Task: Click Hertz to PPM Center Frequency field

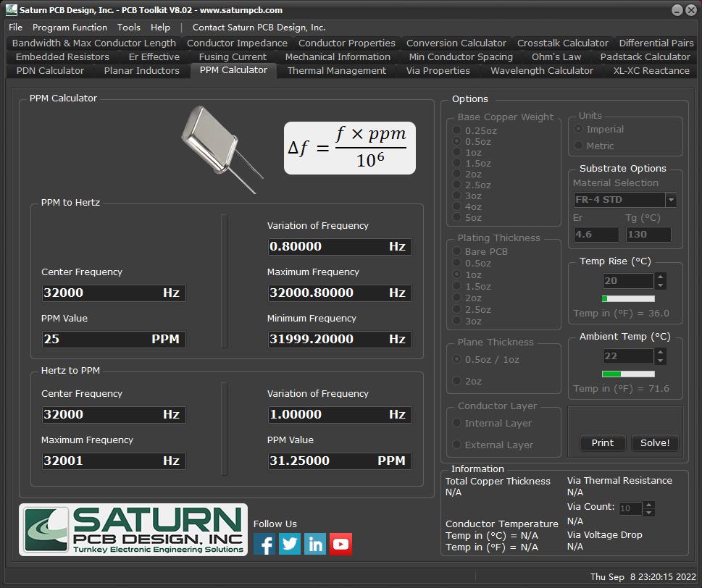Action: click(114, 414)
